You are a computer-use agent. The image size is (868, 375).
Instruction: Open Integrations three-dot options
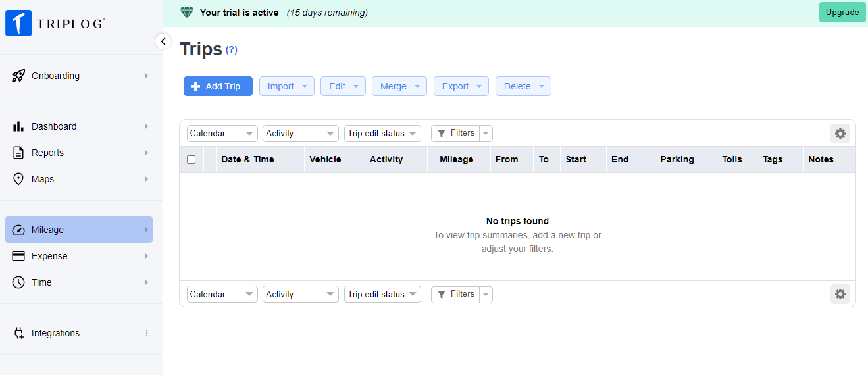pos(147,333)
